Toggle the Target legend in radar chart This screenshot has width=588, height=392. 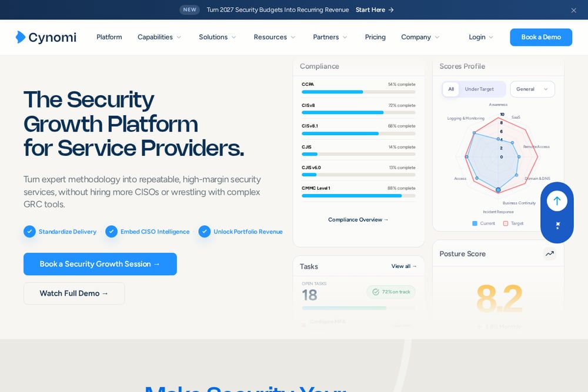pyautogui.click(x=513, y=223)
